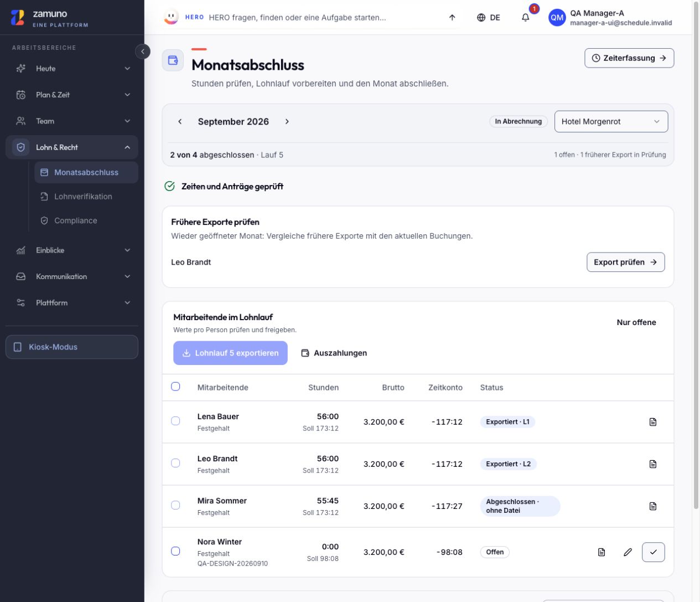700x602 pixels.
Task: Click the Einblicke chart icon
Action: (x=21, y=250)
